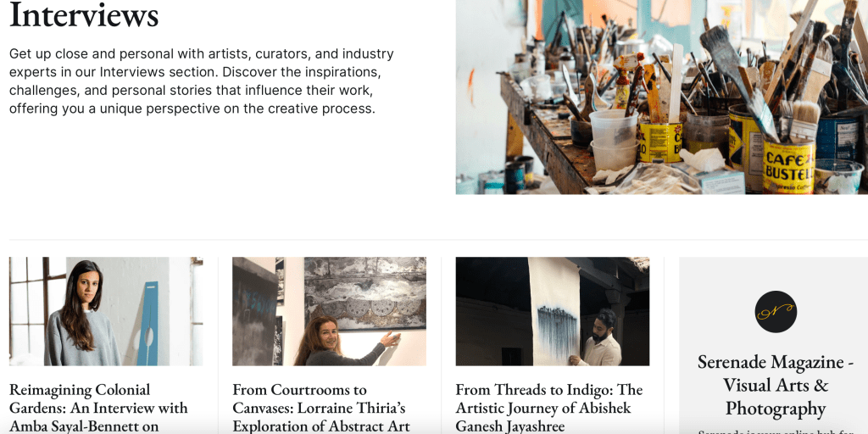868x434 pixels.
Task: Click the abstract painting Lorraine Thiria points at
Action: (x=365, y=293)
